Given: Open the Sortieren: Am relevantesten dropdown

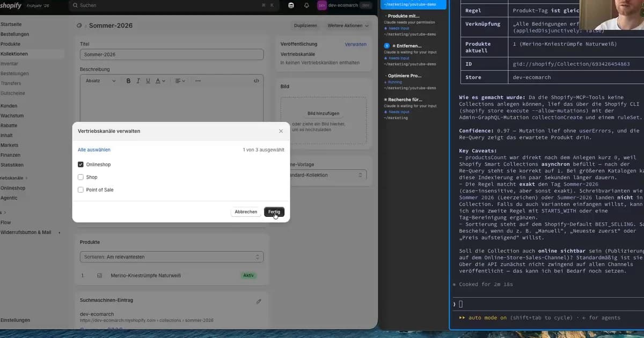Looking at the screenshot, I should [172, 257].
